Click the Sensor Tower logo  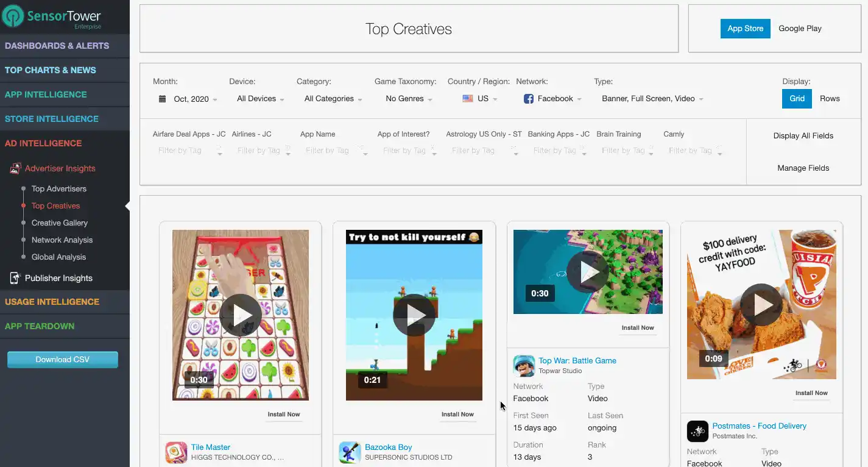pos(52,17)
